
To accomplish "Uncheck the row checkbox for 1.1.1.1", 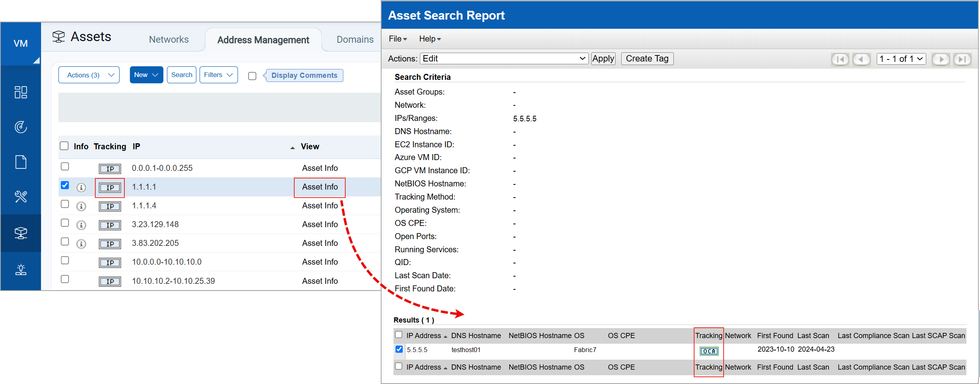I will tap(65, 185).
